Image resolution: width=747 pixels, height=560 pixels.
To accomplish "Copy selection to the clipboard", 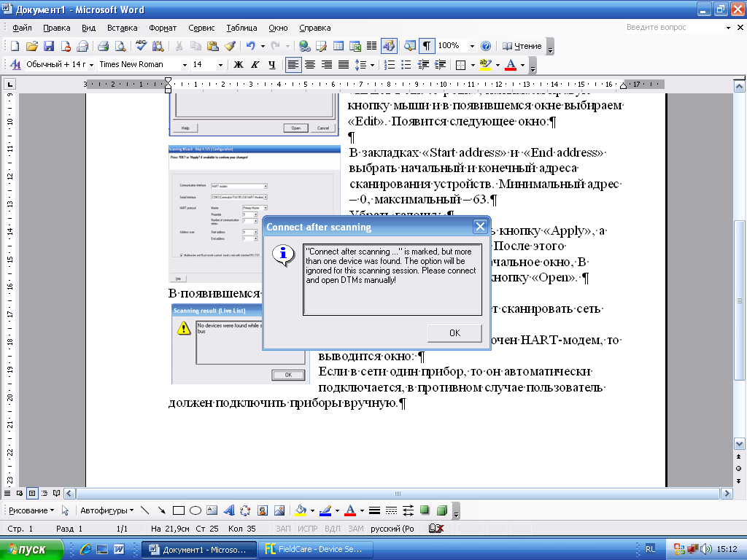I will [x=196, y=46].
